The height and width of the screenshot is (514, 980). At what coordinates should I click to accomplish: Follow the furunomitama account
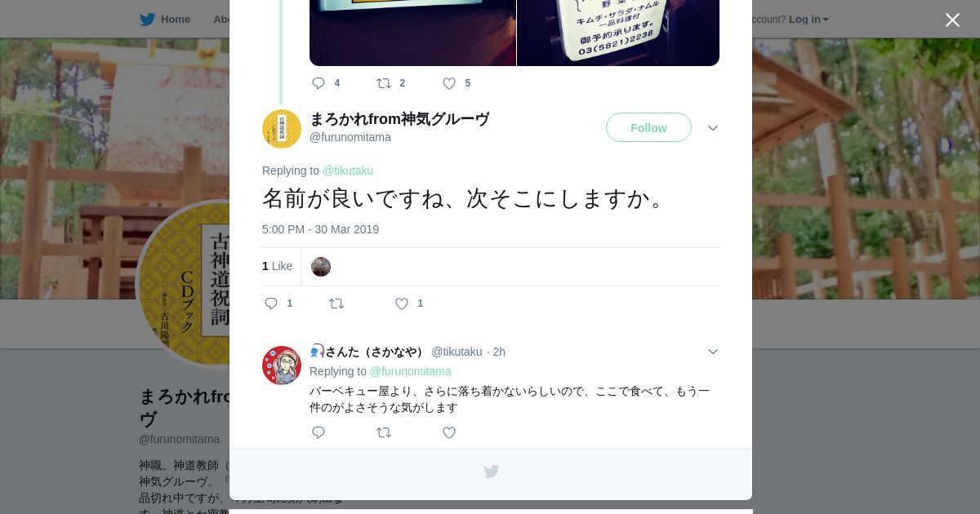(x=648, y=127)
